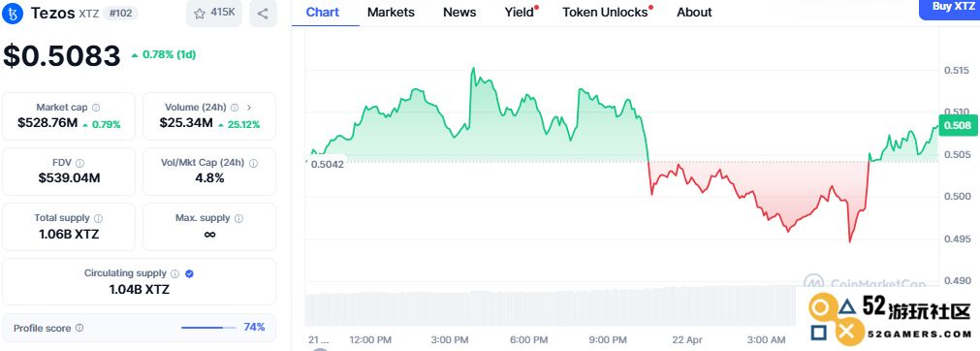
Task: Click the Profile score progress bar
Action: [x=208, y=327]
